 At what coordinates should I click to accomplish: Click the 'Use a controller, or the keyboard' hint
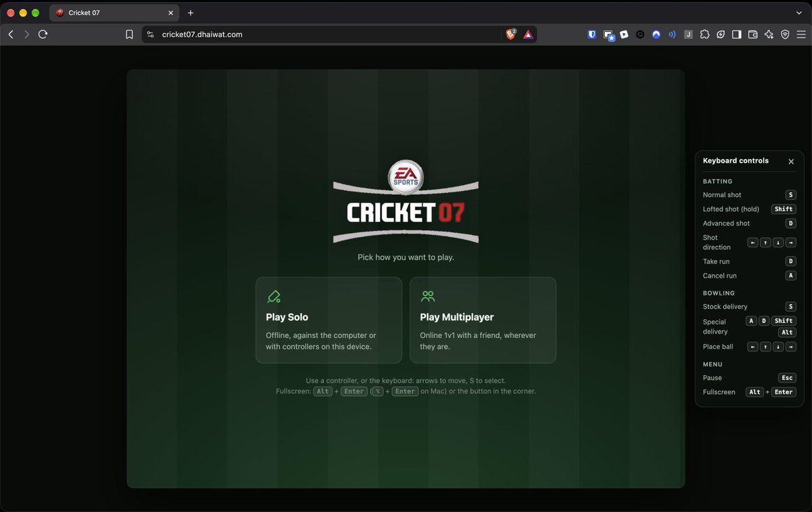tap(406, 381)
